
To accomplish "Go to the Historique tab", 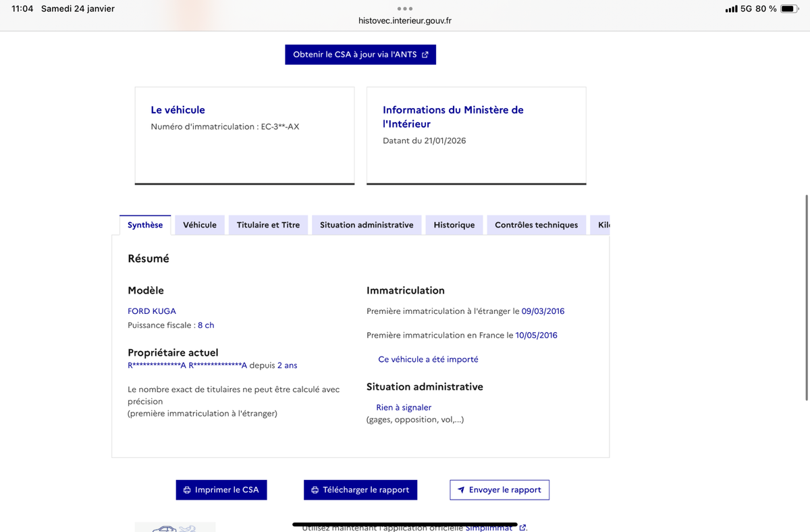I will point(454,225).
